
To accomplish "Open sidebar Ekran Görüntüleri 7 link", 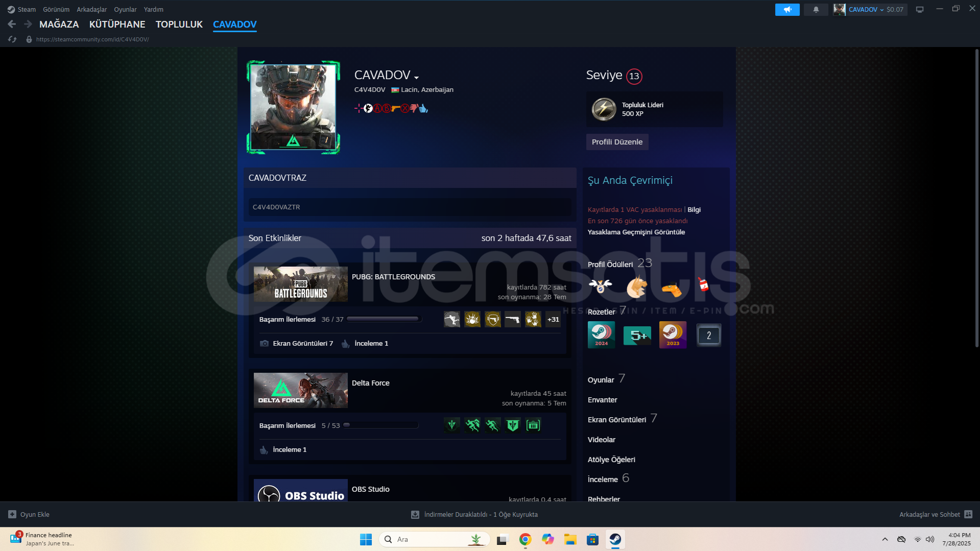I will (622, 419).
